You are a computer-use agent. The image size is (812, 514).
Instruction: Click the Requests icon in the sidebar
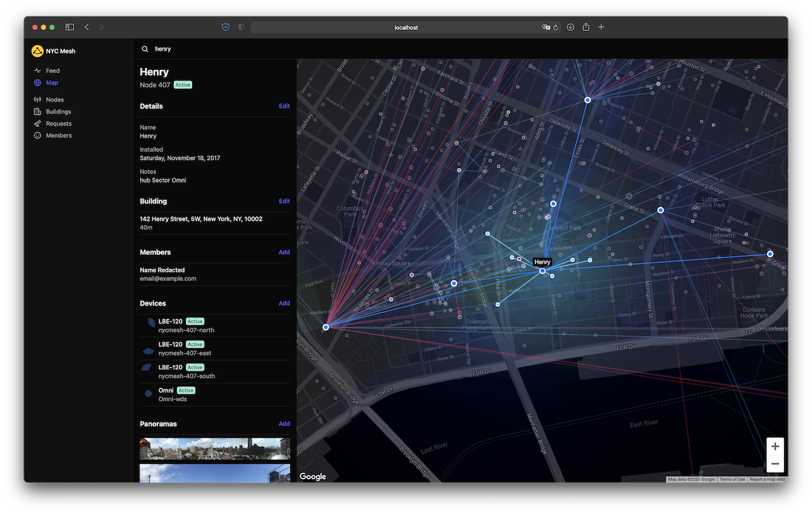click(x=38, y=124)
